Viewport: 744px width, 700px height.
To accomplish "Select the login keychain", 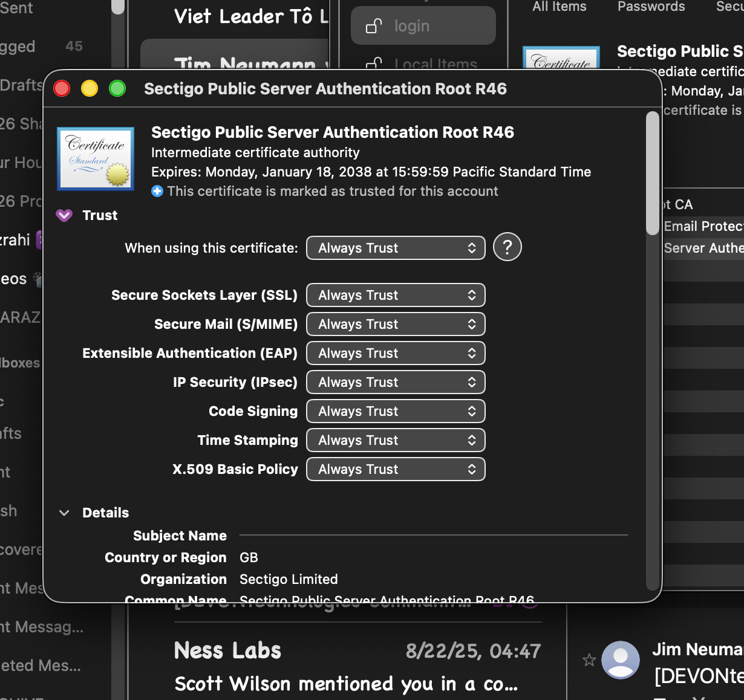I will click(423, 26).
